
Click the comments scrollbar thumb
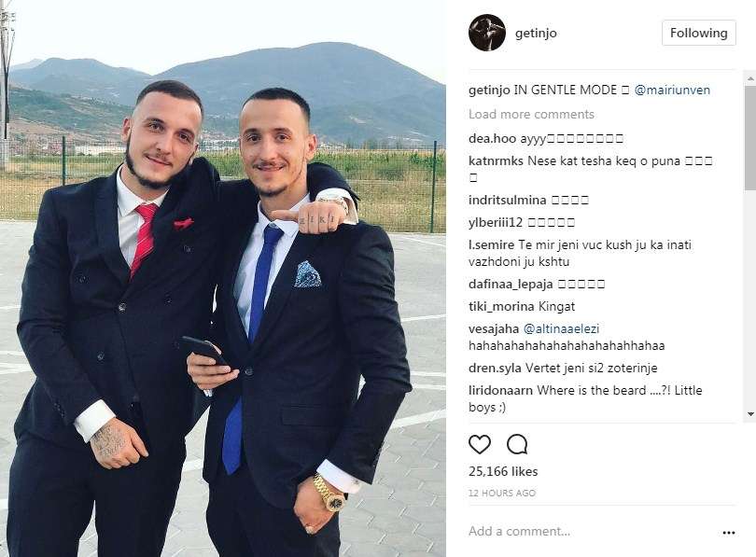pyautogui.click(x=750, y=138)
